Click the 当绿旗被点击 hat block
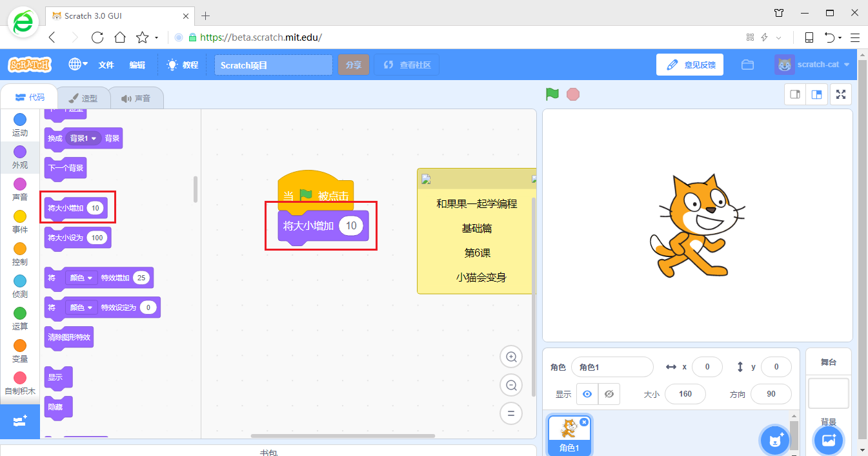 click(x=316, y=192)
